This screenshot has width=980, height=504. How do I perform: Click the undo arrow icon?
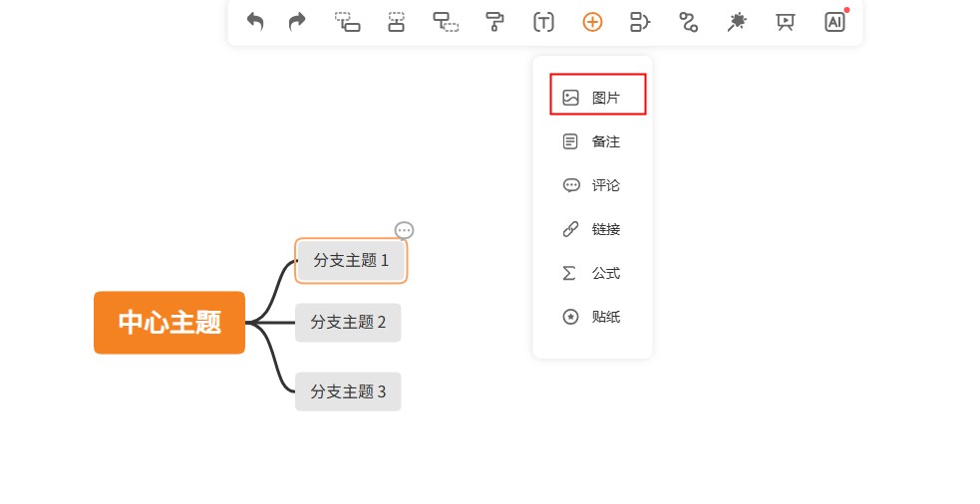[x=255, y=21]
